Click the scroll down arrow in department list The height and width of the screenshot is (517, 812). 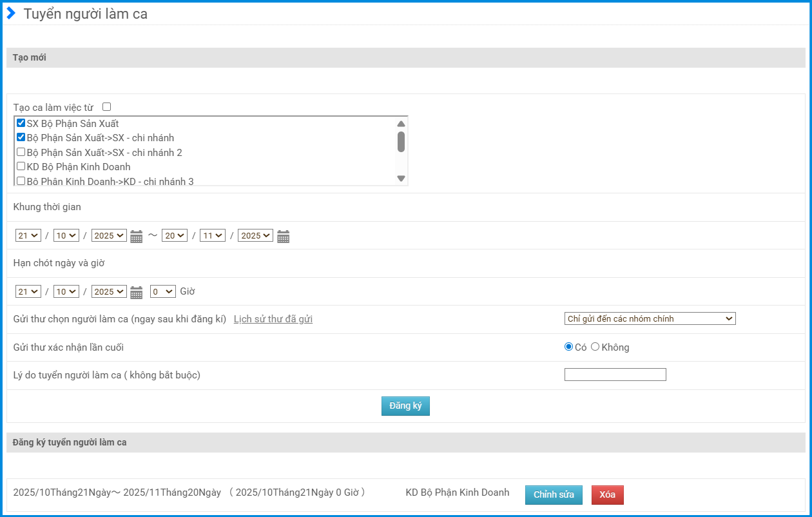click(401, 179)
